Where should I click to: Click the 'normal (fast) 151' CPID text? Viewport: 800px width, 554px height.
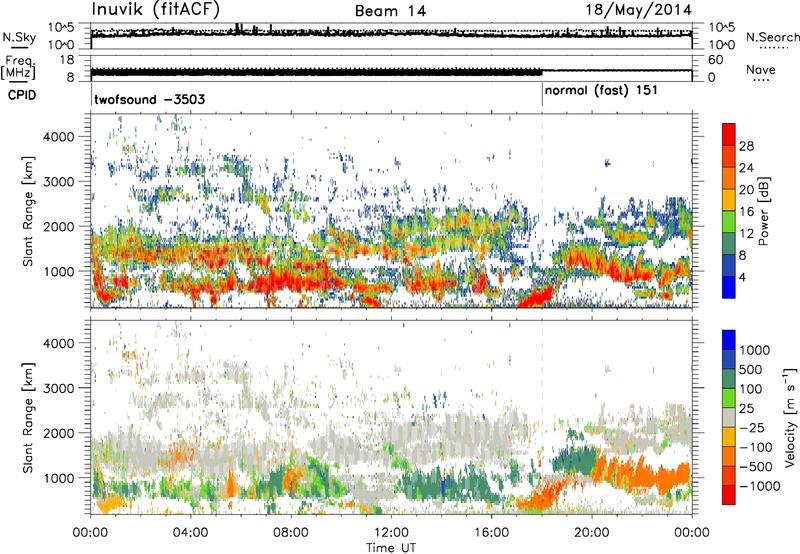coord(601,91)
